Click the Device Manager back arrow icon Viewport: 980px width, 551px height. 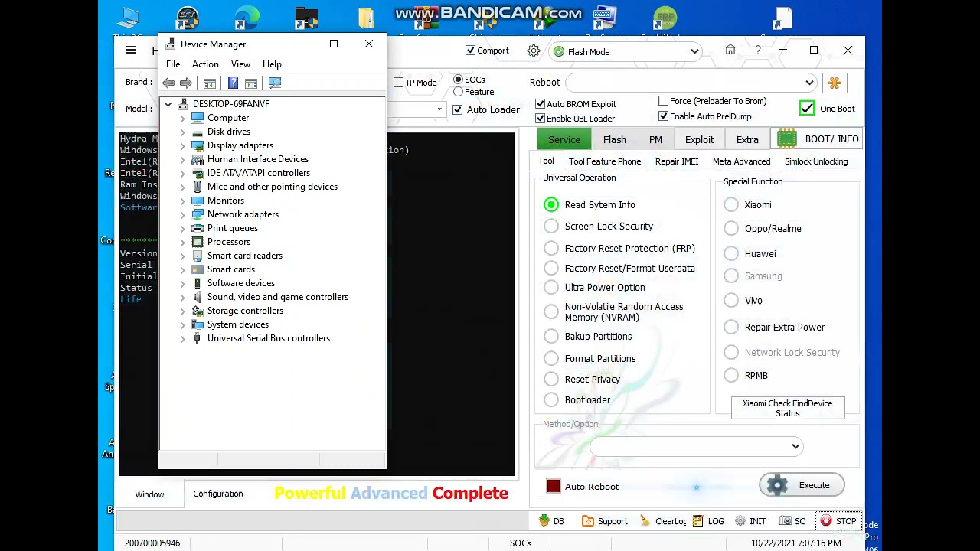[168, 83]
